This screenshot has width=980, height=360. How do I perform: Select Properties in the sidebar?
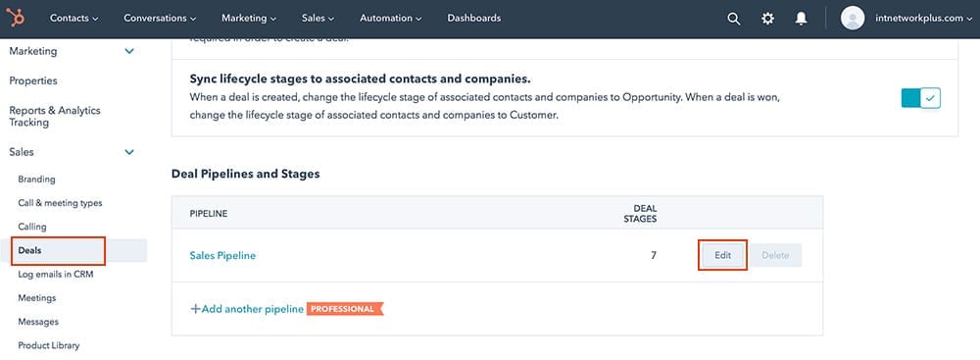(33, 80)
